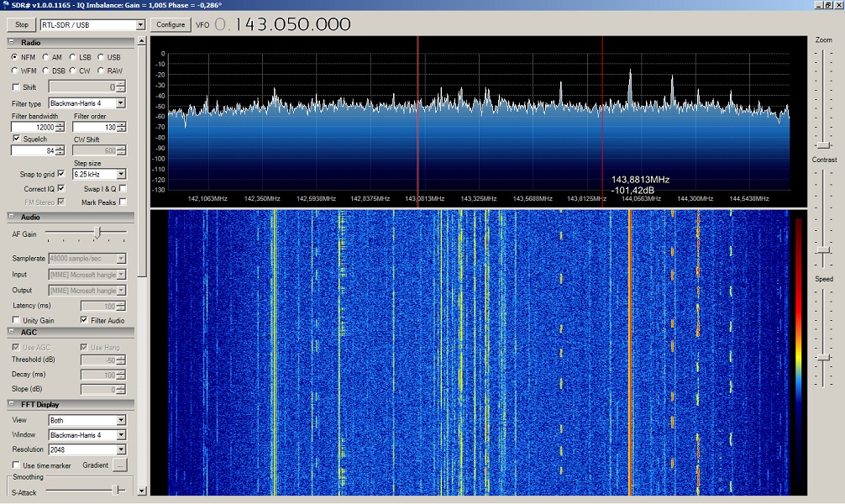
Task: Enable the Mark Peaks option
Action: 123,202
